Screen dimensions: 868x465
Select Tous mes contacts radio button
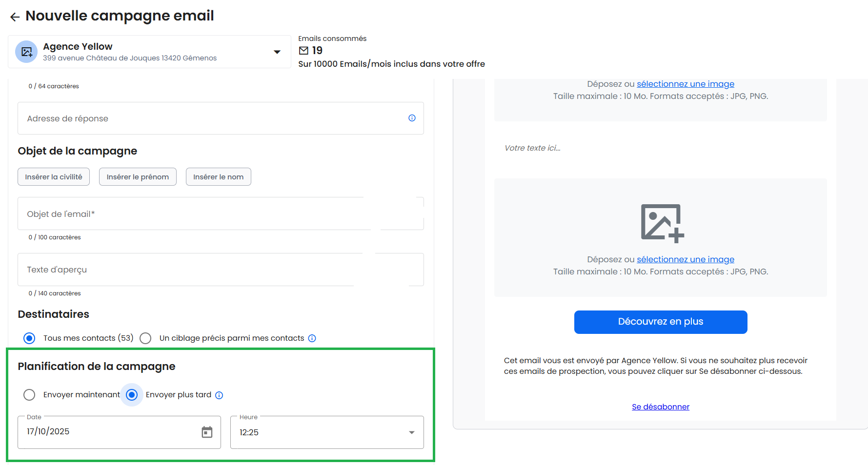pos(29,338)
